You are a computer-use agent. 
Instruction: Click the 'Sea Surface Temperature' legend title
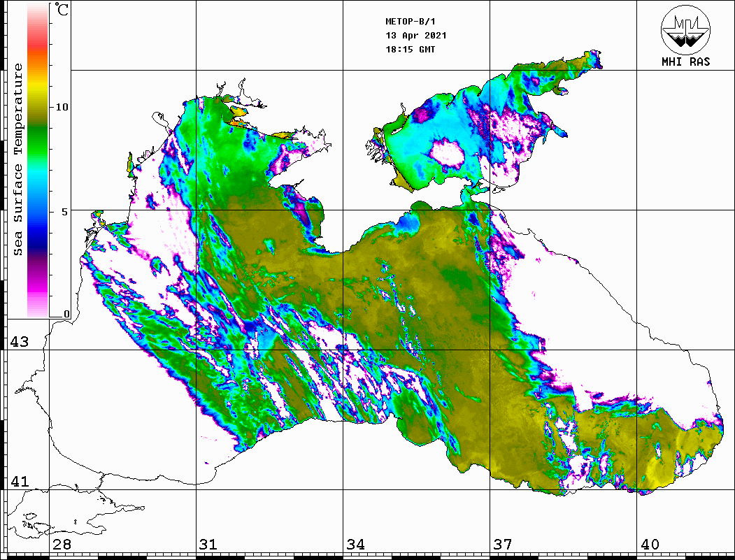pos(17,160)
